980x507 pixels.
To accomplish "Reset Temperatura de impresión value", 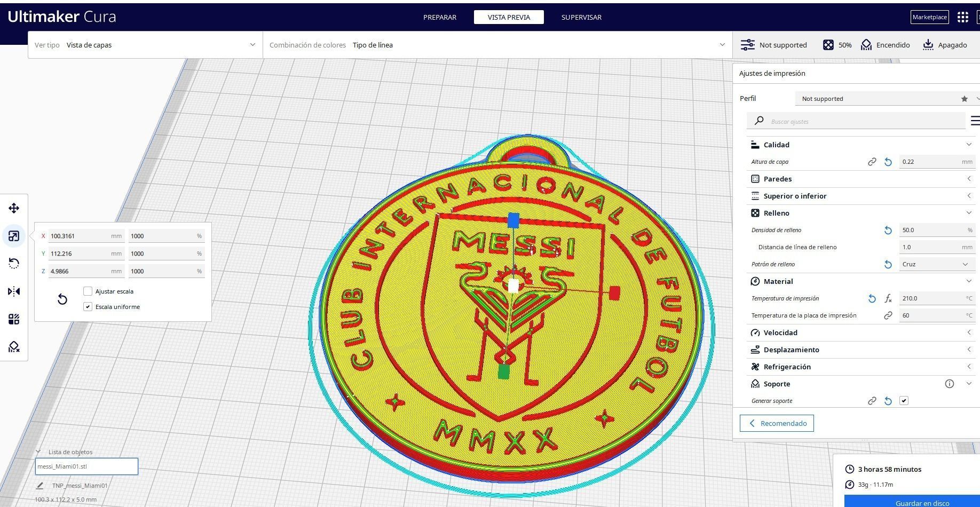I will (x=872, y=298).
